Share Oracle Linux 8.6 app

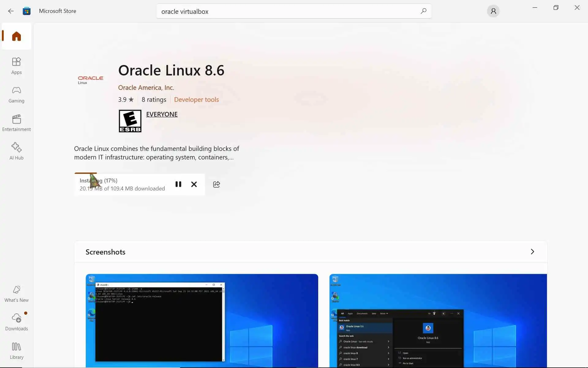point(217,184)
